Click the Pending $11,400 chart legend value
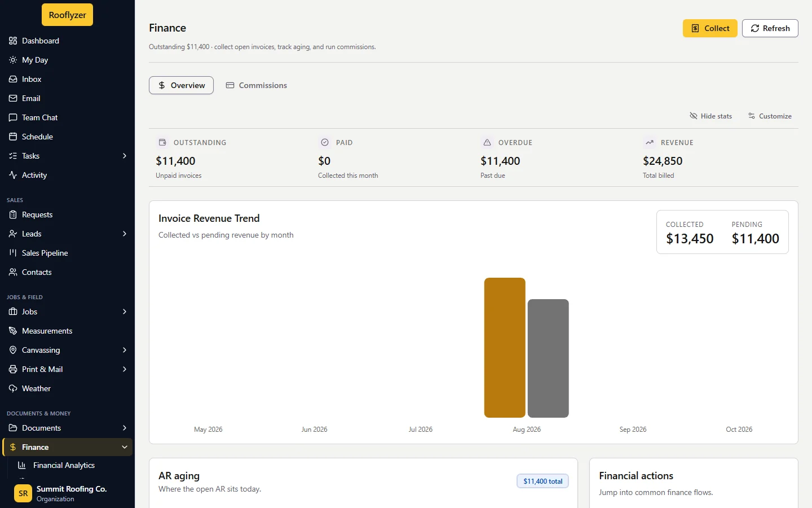The height and width of the screenshot is (508, 812). point(756,239)
